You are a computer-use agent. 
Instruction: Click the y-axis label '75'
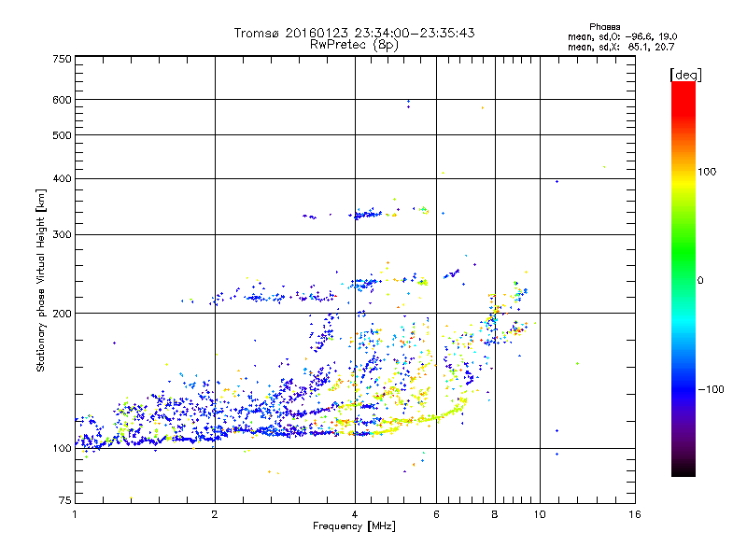coord(65,500)
